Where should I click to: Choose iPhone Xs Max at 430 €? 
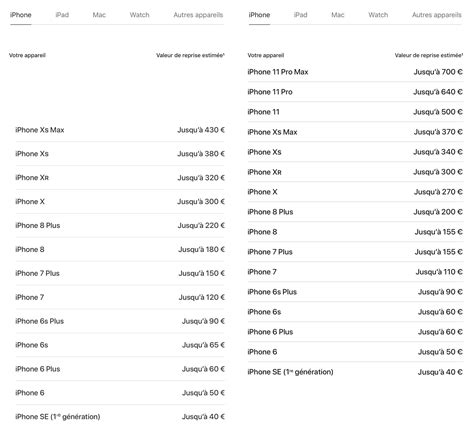[x=120, y=130]
